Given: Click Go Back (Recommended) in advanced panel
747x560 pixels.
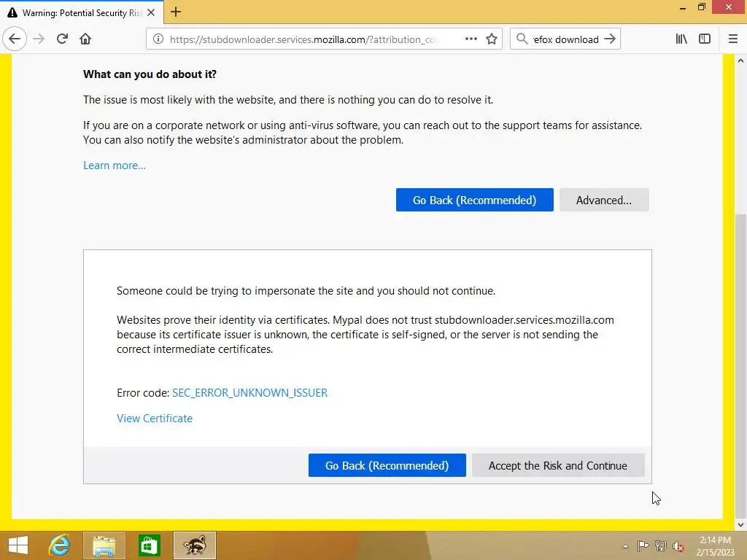Looking at the screenshot, I should pos(387,465).
